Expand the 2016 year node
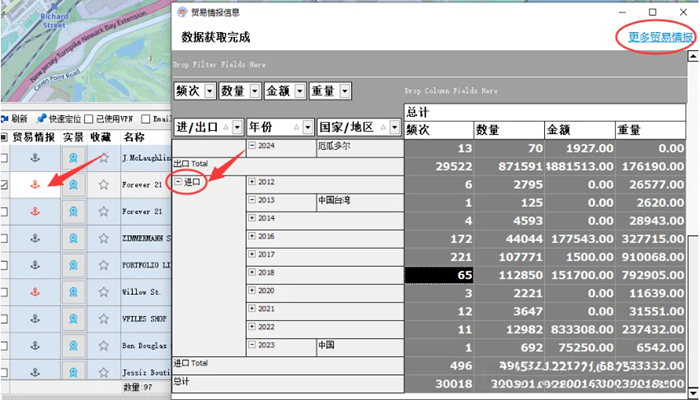The height and width of the screenshot is (400, 700). pos(252,236)
